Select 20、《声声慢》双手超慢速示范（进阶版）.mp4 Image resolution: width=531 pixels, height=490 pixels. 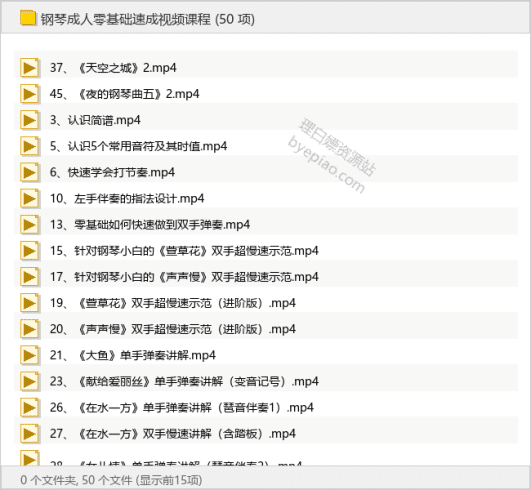pyautogui.click(x=173, y=329)
